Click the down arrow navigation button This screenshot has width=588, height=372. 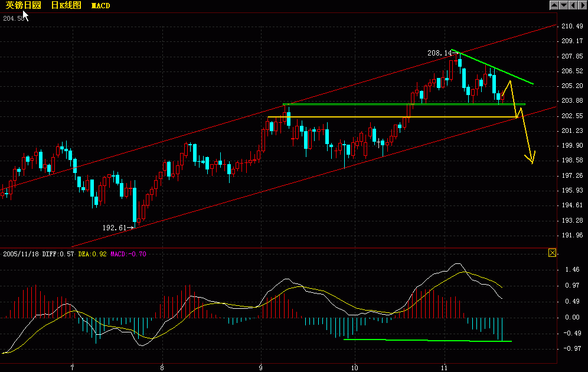coord(564,5)
